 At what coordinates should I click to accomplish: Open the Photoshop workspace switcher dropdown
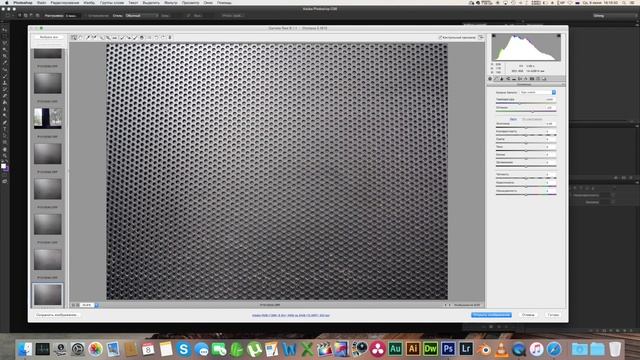[x=613, y=16]
